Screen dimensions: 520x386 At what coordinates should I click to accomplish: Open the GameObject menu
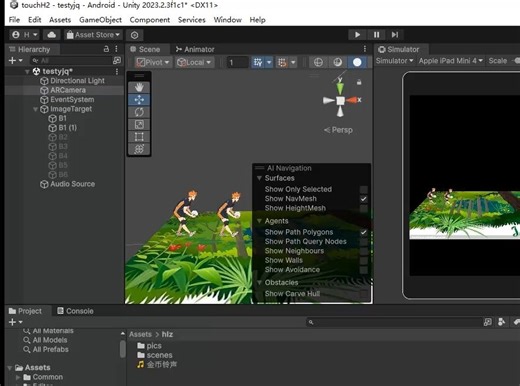click(100, 20)
